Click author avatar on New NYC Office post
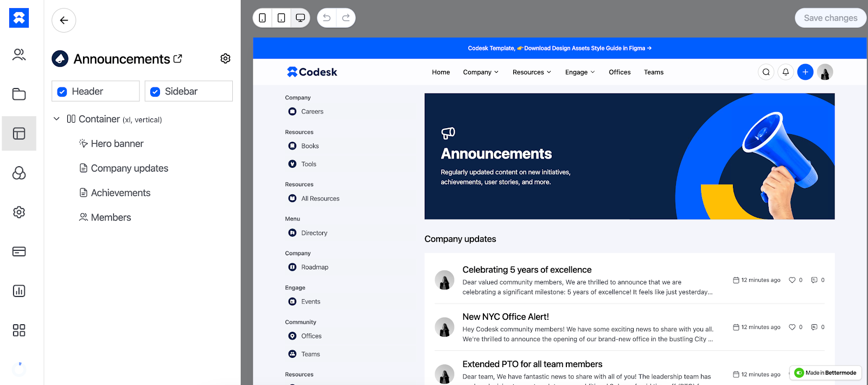868x385 pixels. pyautogui.click(x=445, y=327)
